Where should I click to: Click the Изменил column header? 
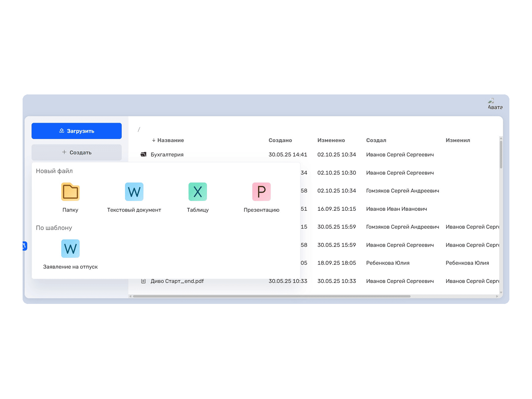click(x=458, y=140)
